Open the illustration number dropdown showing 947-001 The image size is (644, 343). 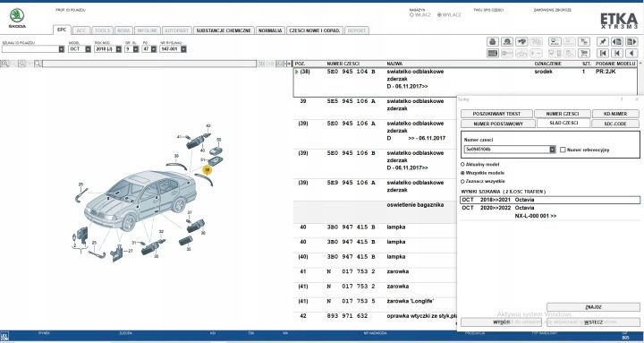[183, 49]
